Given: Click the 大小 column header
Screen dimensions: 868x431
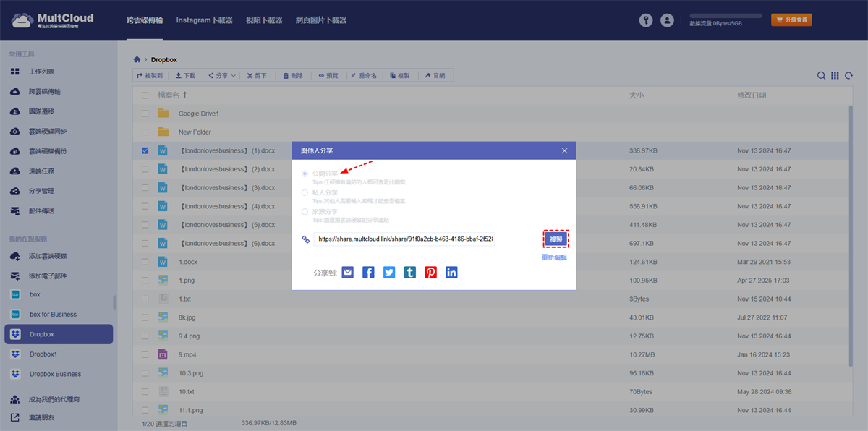Looking at the screenshot, I should pyautogui.click(x=637, y=95).
